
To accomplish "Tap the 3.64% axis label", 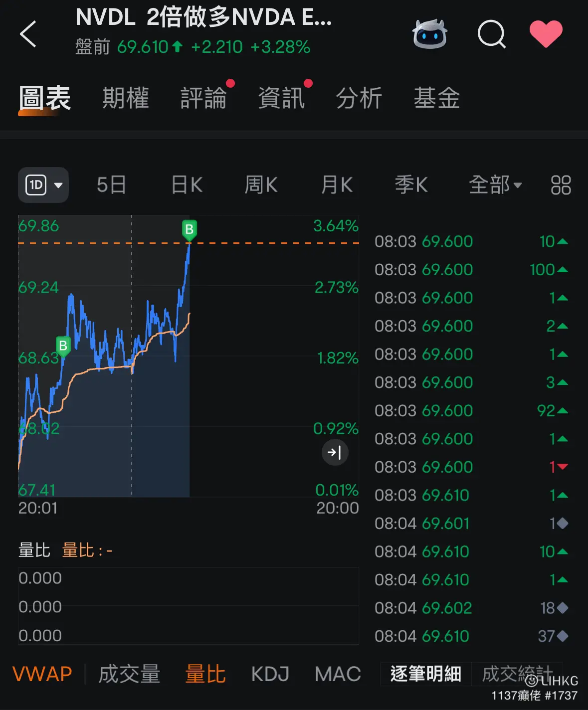I will [336, 226].
